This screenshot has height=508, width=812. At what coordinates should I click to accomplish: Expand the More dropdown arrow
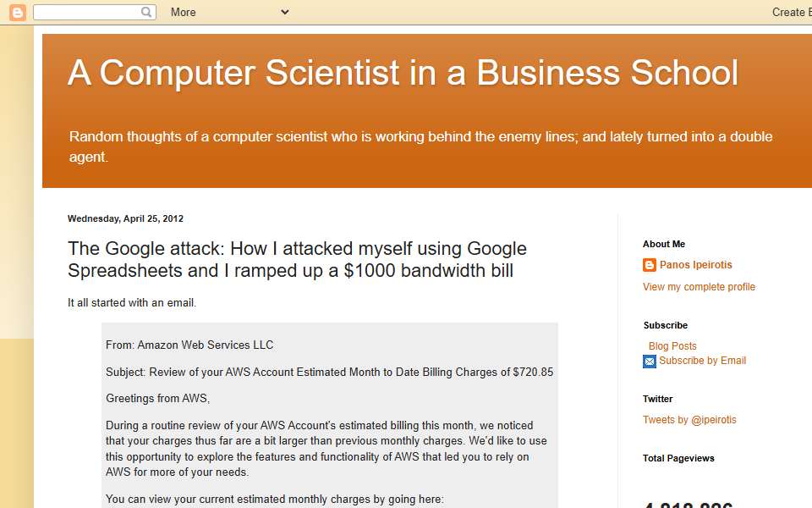coord(285,12)
